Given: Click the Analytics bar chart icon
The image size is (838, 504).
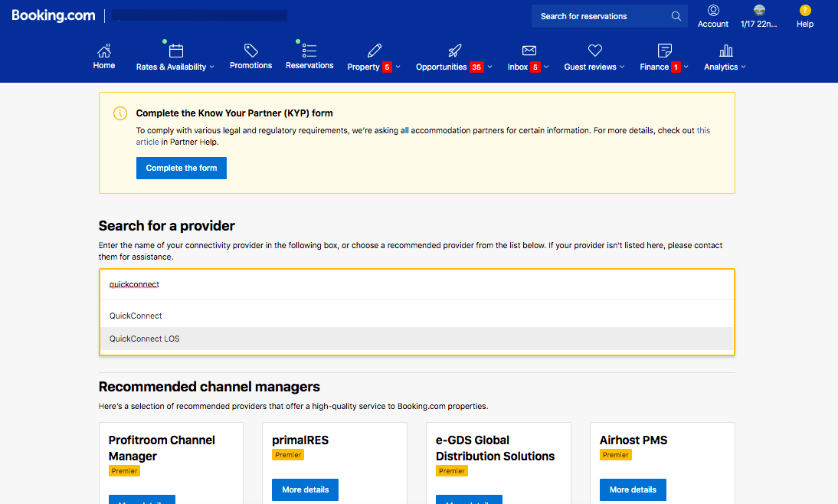Looking at the screenshot, I should click(x=725, y=51).
